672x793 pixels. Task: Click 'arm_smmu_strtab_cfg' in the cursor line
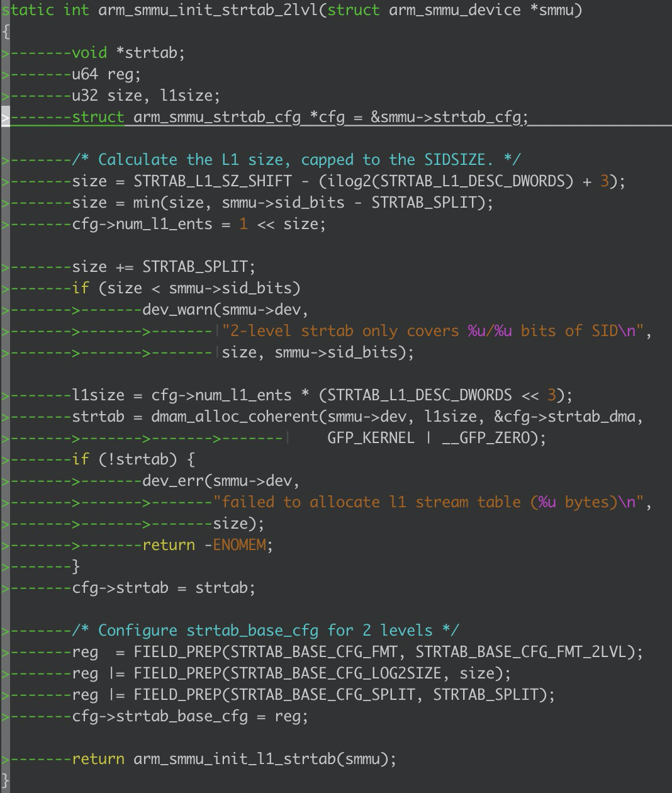pos(217,117)
